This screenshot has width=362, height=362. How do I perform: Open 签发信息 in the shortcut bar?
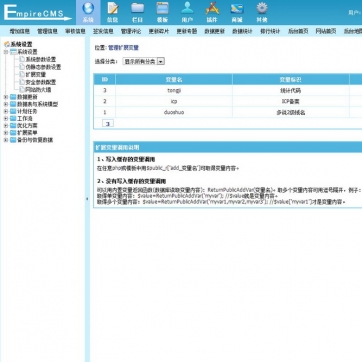[x=103, y=31]
